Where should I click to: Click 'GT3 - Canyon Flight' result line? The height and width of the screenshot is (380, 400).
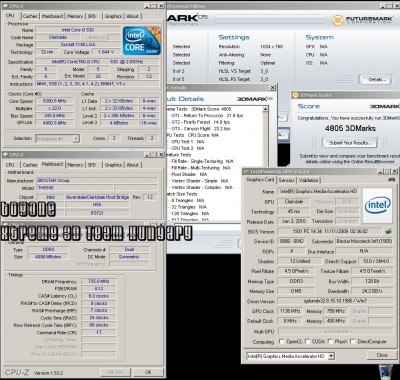[201, 128]
